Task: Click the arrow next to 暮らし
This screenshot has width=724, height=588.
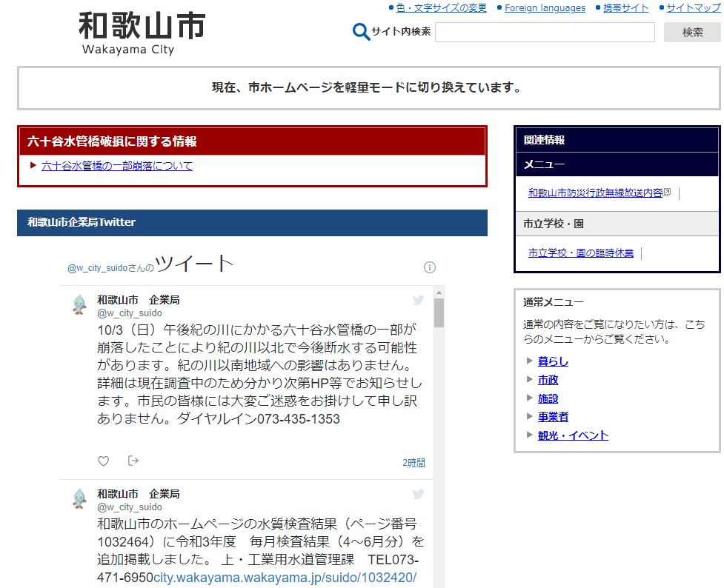Action: 530,361
